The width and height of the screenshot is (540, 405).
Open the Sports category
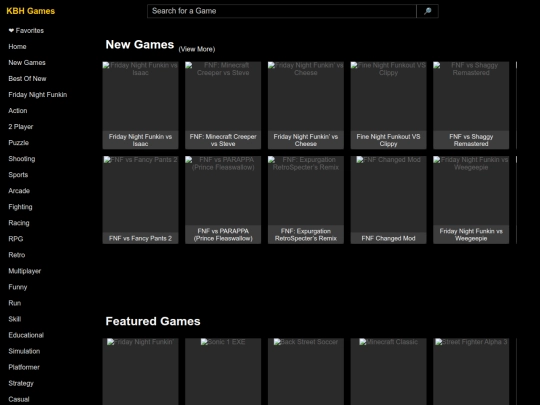(18, 175)
